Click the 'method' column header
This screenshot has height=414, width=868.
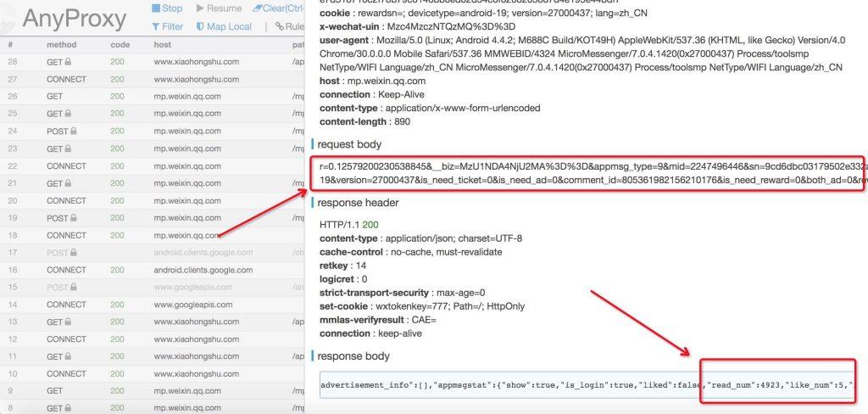61,44
